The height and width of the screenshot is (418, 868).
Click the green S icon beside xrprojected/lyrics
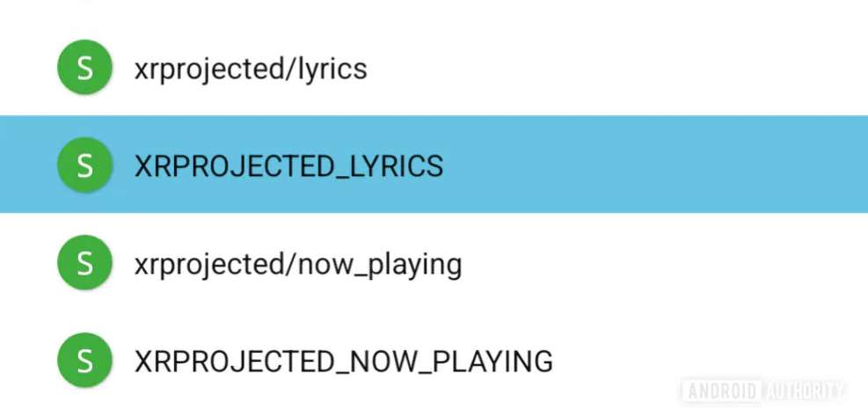tap(84, 69)
